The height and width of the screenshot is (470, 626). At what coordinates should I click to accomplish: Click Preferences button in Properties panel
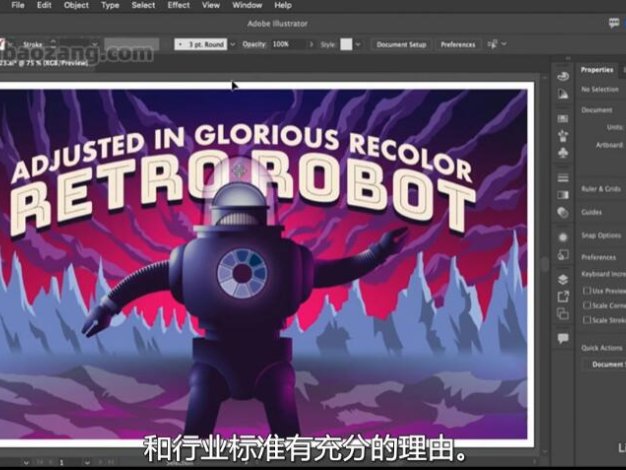pyautogui.click(x=598, y=257)
